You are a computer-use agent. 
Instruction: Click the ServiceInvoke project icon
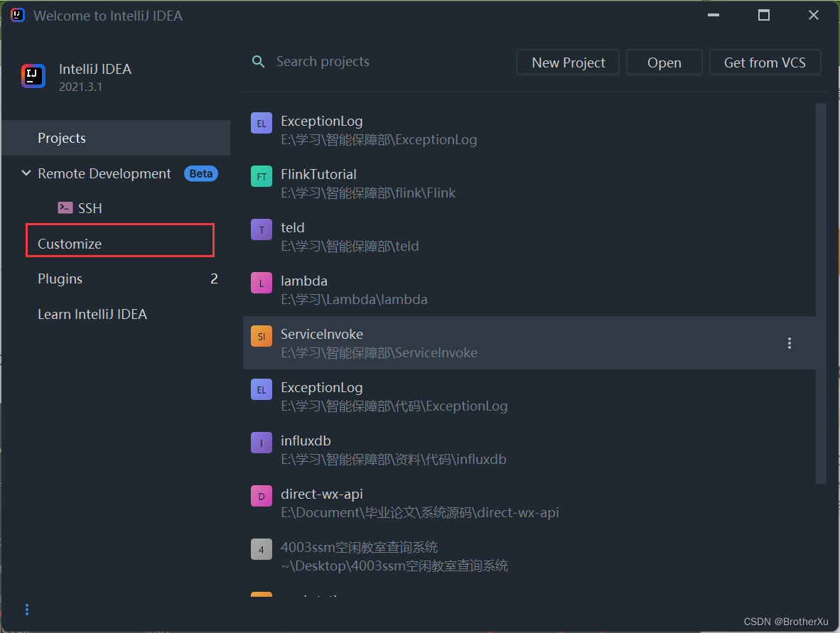click(x=261, y=335)
